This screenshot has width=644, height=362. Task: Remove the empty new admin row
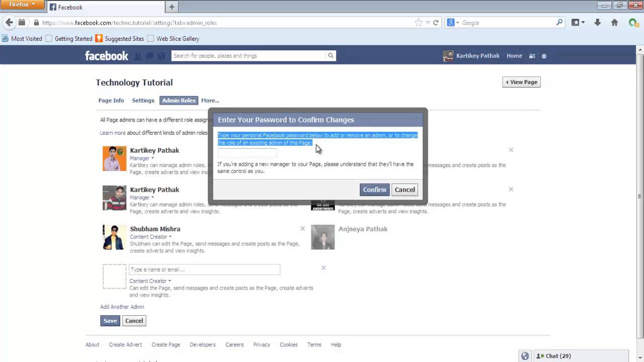[x=324, y=267]
